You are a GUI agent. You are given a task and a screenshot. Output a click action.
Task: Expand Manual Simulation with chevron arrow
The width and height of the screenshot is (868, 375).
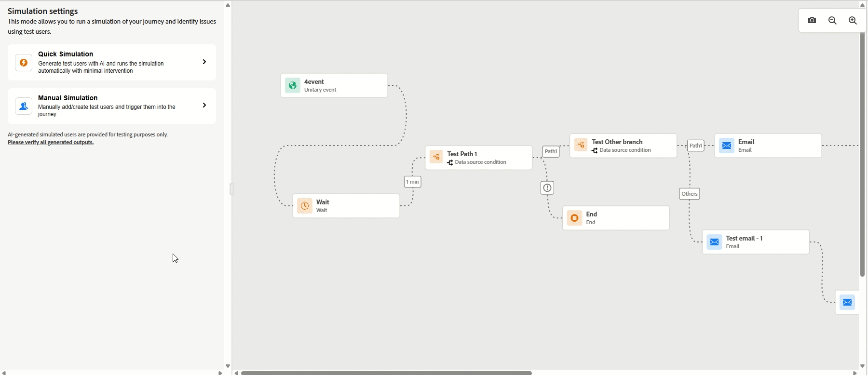coord(204,105)
